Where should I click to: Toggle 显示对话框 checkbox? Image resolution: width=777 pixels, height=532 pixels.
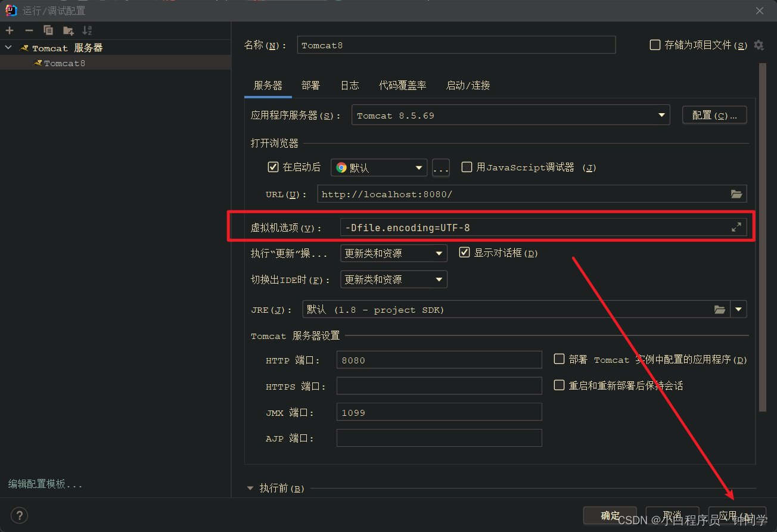tap(465, 253)
